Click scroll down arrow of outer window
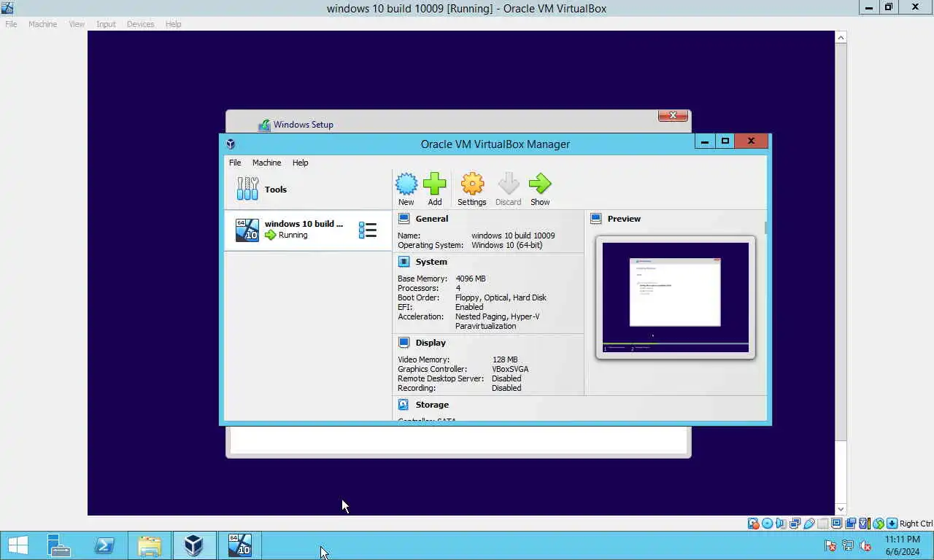Viewport: 934px width, 560px height. pos(841,510)
